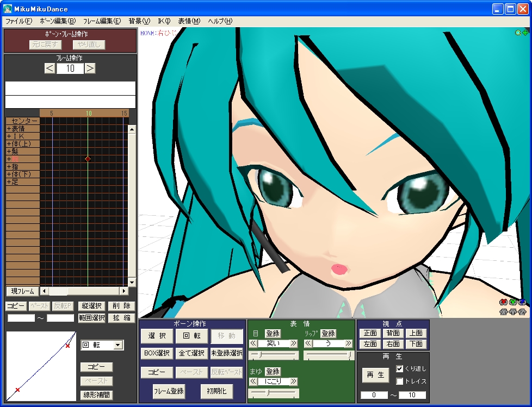The height and width of the screenshot is (407, 532).
Task: Click the gray Z-axis move icon
Action: coord(523,312)
